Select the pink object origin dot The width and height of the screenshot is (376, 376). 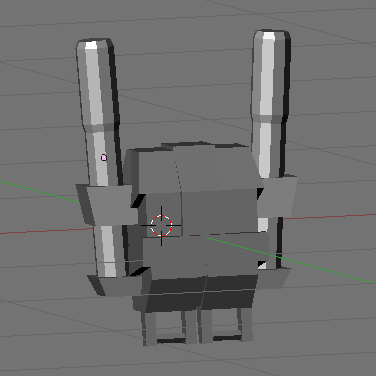coord(104,158)
